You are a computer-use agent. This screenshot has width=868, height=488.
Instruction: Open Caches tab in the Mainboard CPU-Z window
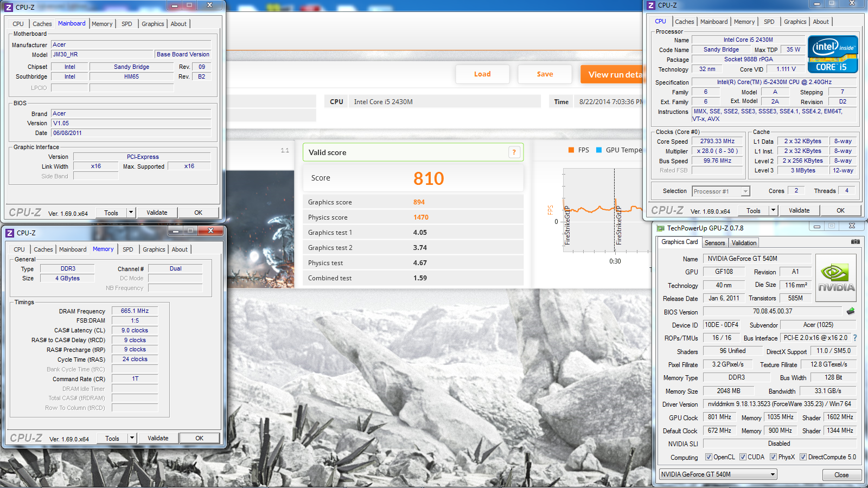(42, 24)
